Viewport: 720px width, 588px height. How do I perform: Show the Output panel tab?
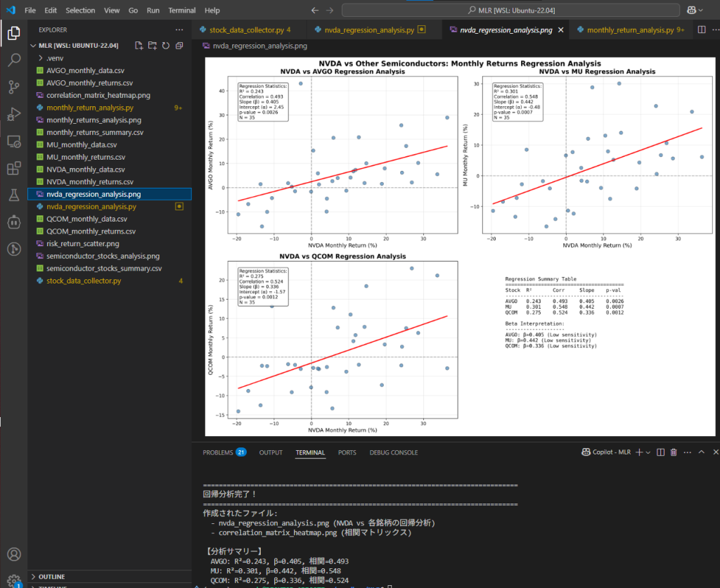coord(271,452)
